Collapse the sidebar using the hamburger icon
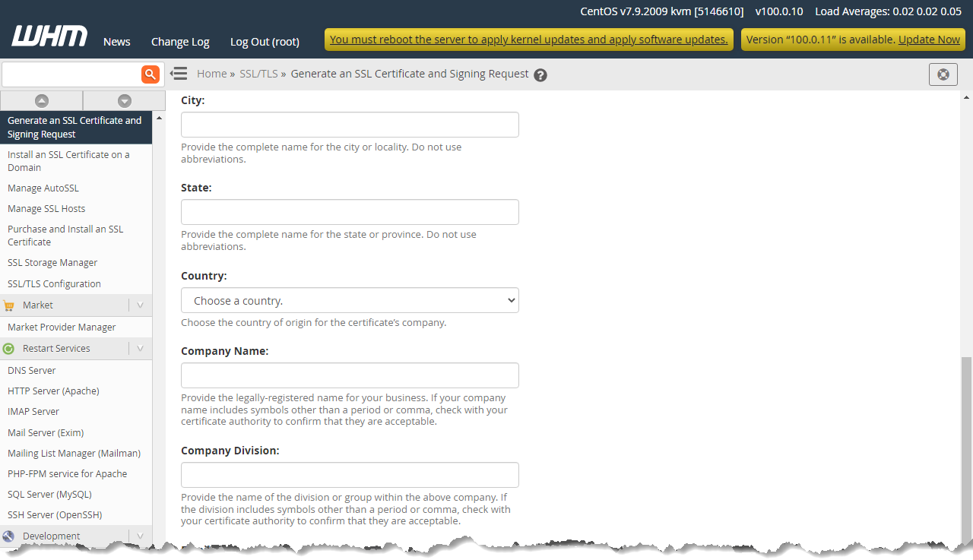The image size is (973, 560). pyautogui.click(x=179, y=74)
